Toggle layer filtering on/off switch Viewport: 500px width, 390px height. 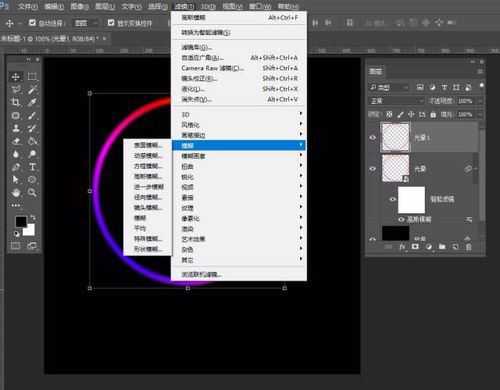pos(481,86)
